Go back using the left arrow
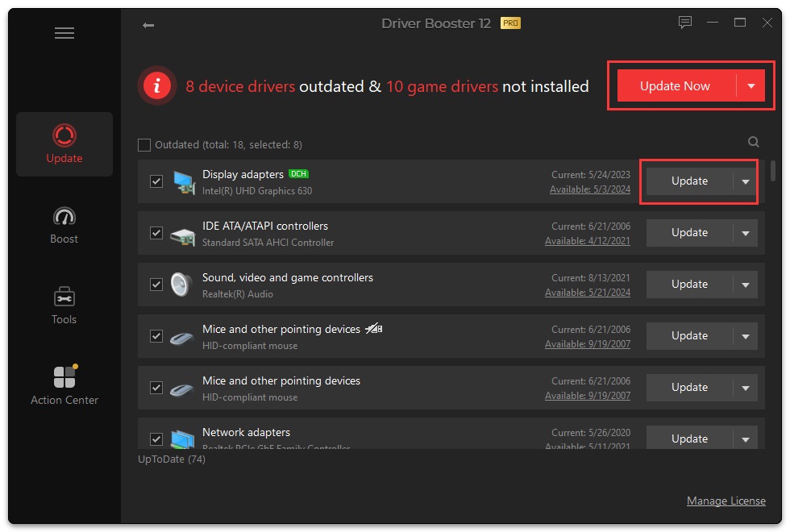This screenshot has height=532, width=790. pyautogui.click(x=148, y=25)
